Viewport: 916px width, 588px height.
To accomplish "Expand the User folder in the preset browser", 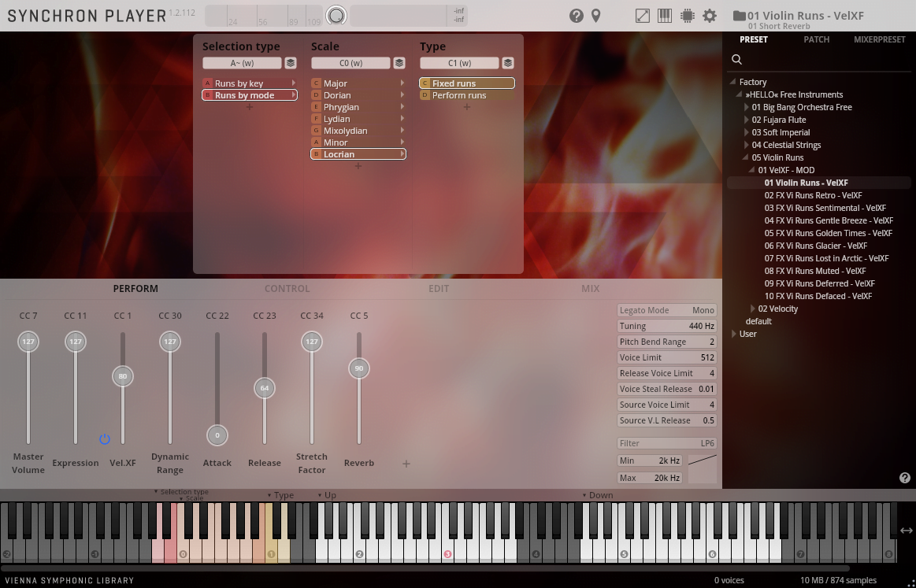I will click(734, 334).
